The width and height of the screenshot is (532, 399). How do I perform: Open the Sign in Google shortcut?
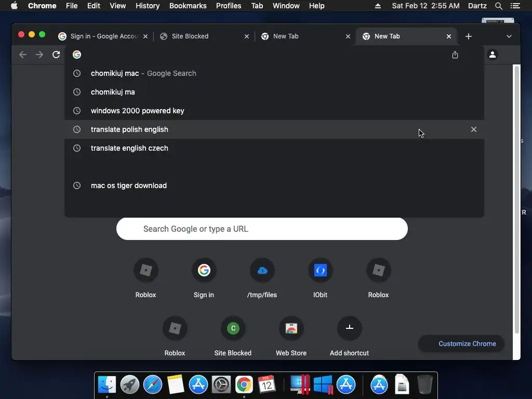[x=204, y=278]
